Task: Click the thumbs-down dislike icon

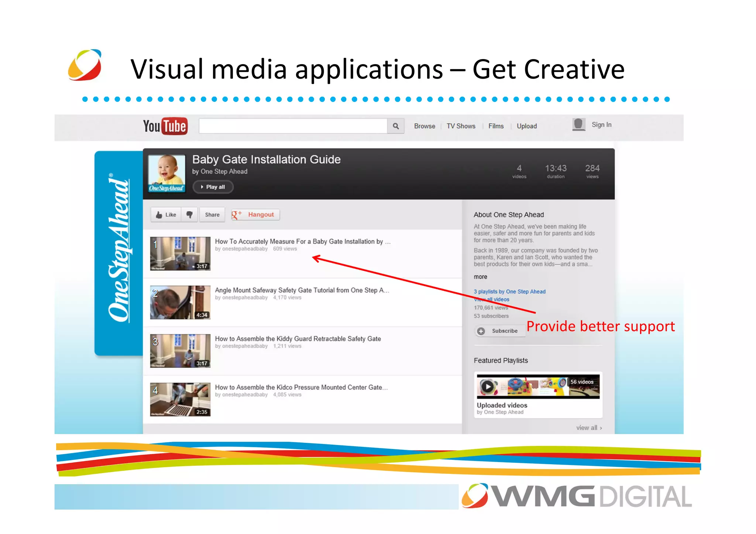Action: 189,214
